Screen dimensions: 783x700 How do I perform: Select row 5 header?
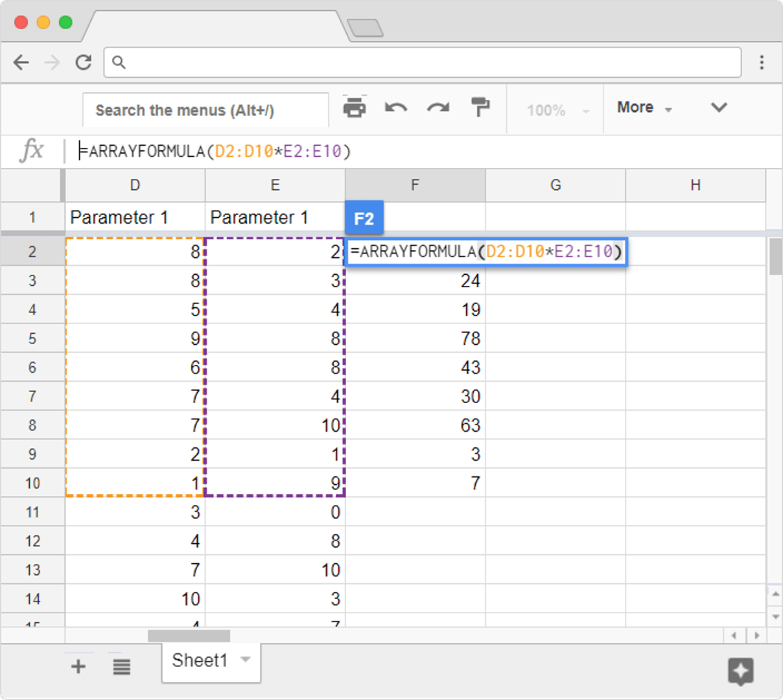tap(32, 338)
